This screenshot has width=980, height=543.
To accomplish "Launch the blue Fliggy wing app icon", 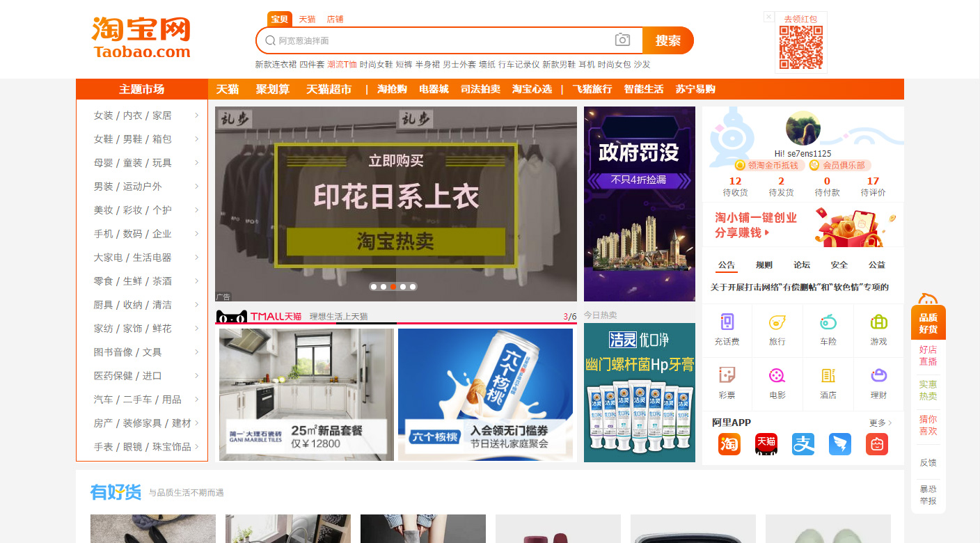I will [x=840, y=444].
